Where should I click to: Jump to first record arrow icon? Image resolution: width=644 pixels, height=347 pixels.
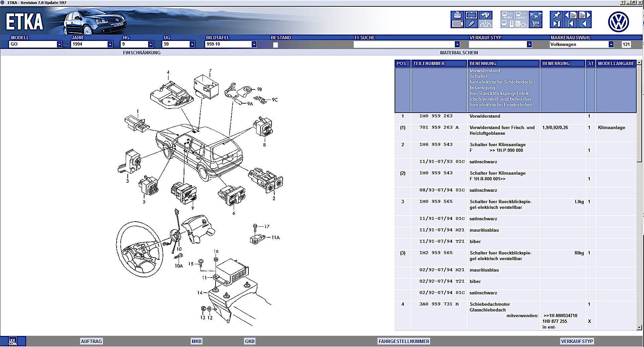571,24
